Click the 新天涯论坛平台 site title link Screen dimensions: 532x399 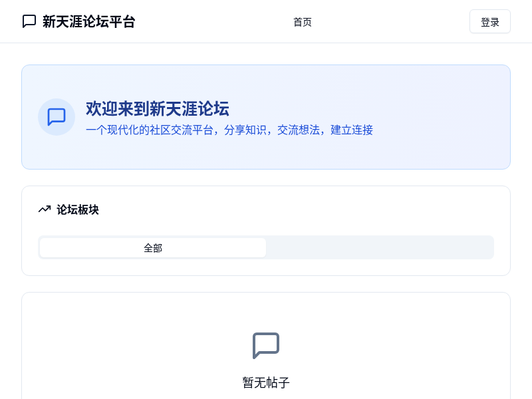tap(88, 21)
